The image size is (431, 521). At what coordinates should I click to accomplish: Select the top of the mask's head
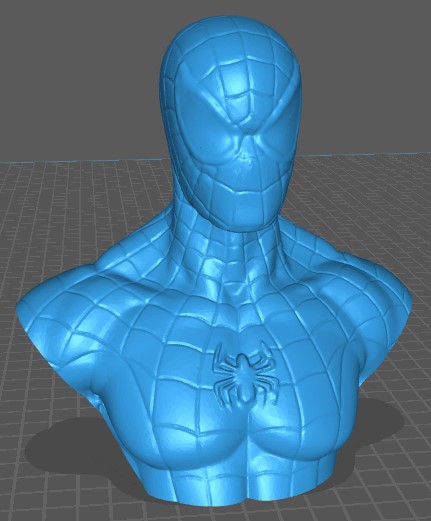pos(230,37)
